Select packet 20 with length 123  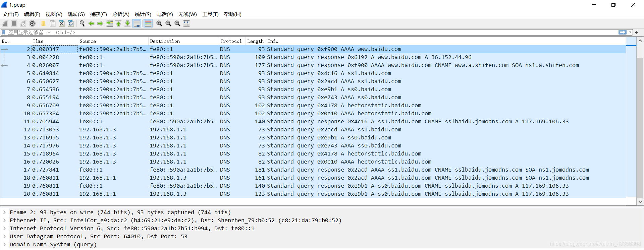point(313,194)
